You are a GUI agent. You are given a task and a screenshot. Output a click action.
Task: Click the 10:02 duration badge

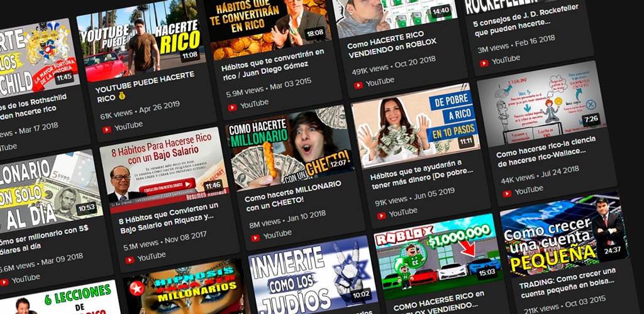[x=362, y=294]
